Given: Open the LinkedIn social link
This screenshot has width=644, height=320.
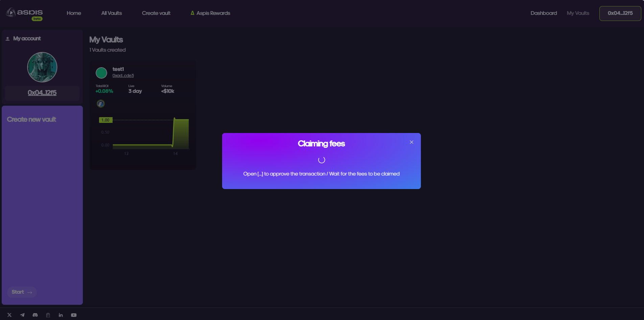Looking at the screenshot, I should (x=61, y=315).
